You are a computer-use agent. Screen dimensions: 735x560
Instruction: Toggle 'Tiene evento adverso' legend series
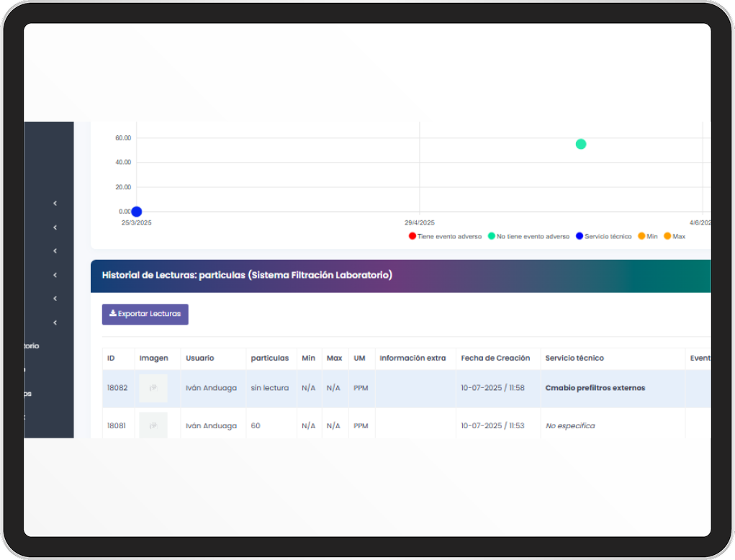click(x=446, y=236)
